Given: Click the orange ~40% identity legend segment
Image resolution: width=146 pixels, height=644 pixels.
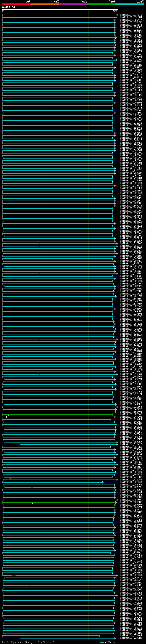Looking at the screenshot, I should coord(45,4).
